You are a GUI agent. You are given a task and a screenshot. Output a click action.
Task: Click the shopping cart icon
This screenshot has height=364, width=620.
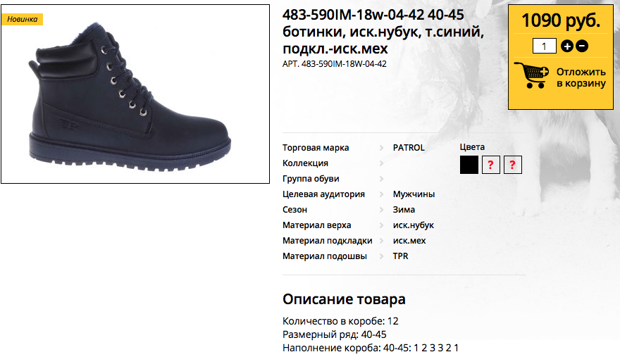(x=531, y=75)
